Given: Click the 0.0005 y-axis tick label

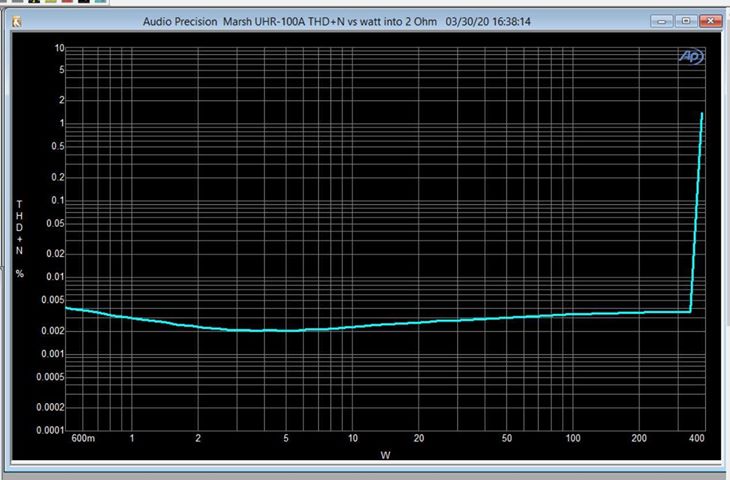Looking at the screenshot, I should click(x=50, y=377).
